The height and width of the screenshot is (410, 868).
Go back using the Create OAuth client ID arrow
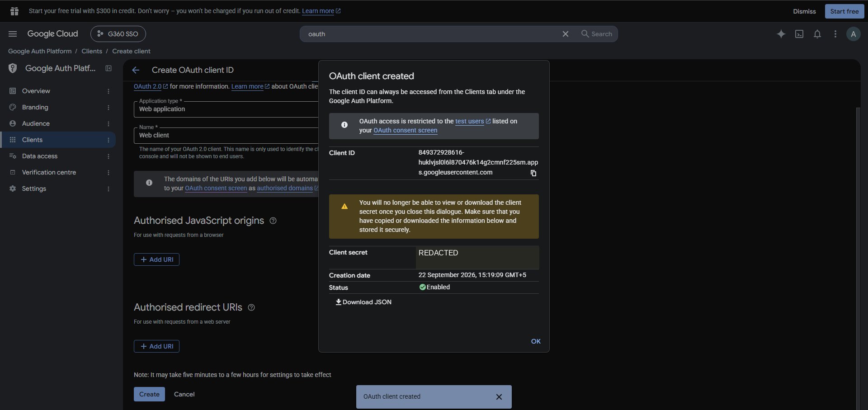(136, 70)
